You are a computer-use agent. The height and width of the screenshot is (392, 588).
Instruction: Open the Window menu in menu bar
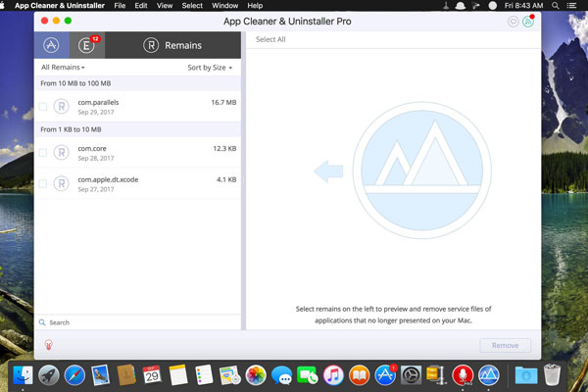[224, 6]
